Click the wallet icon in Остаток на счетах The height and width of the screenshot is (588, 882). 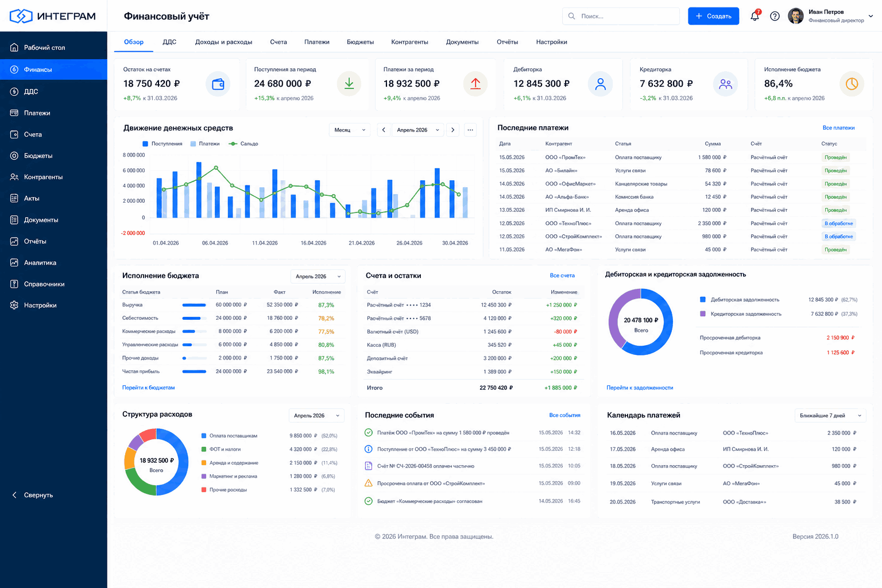(218, 84)
